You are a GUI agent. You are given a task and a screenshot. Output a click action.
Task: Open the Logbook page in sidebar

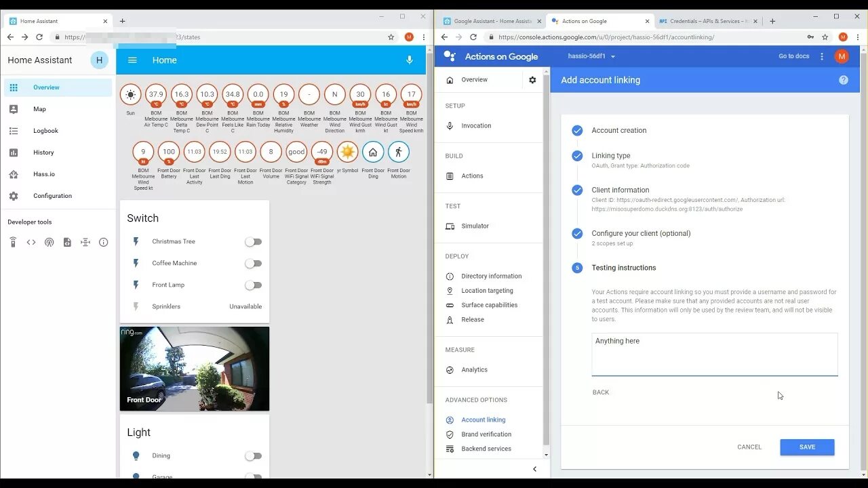coord(58,131)
